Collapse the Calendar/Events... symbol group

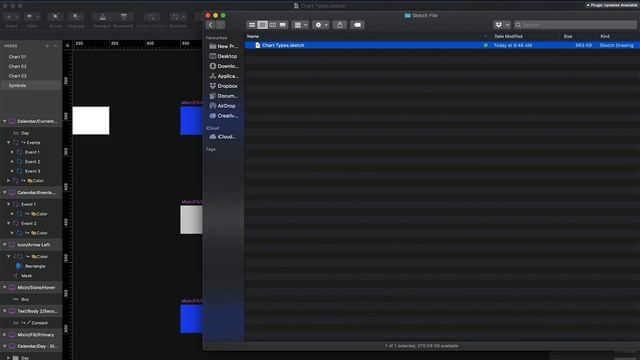pyautogui.click(x=4, y=192)
